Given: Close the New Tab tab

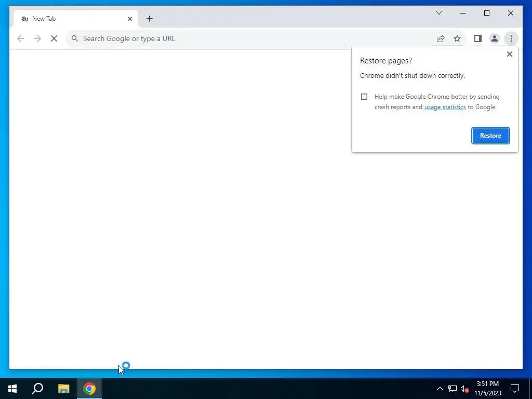Looking at the screenshot, I should 129,19.
